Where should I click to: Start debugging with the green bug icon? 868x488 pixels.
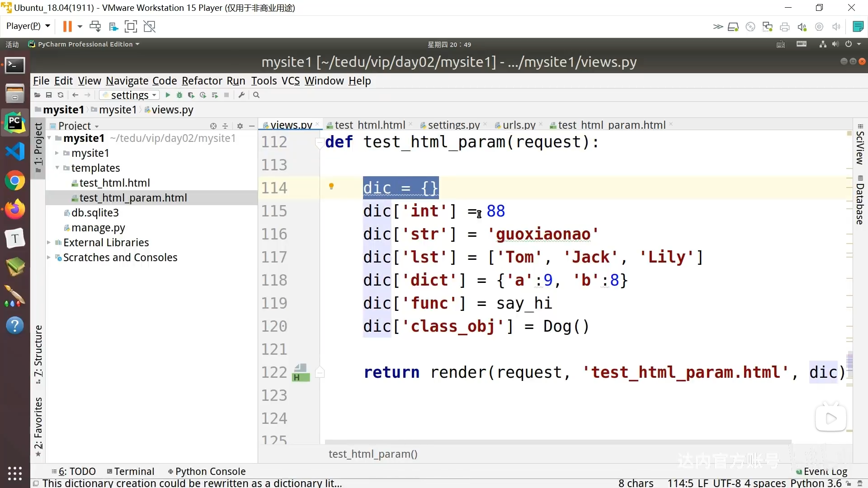click(x=179, y=95)
